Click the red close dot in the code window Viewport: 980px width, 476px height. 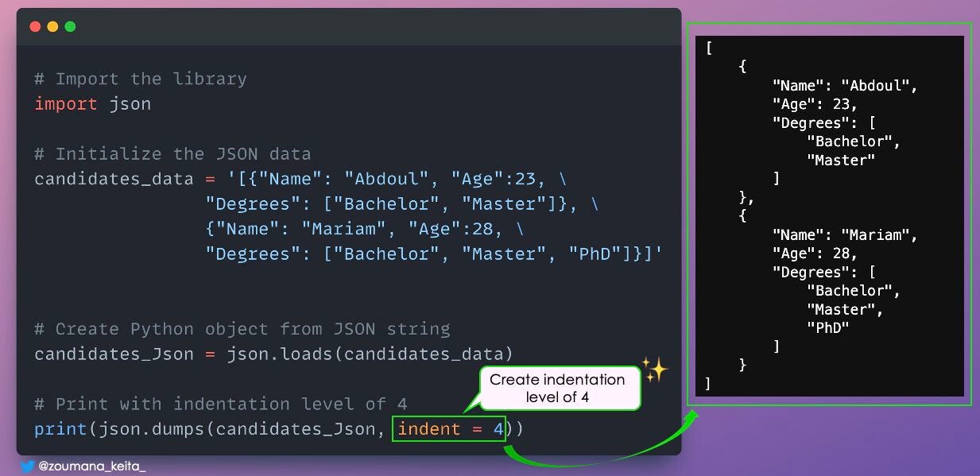(x=35, y=27)
